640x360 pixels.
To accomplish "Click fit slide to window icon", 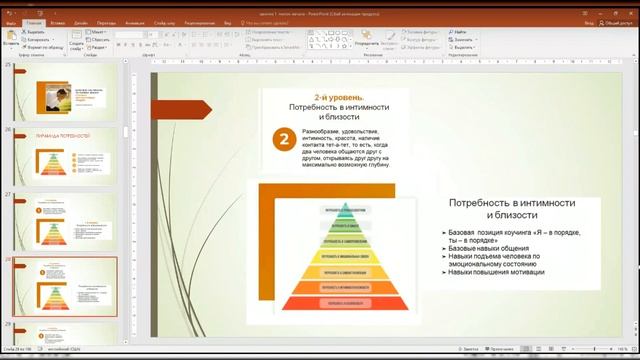I will coord(634,349).
